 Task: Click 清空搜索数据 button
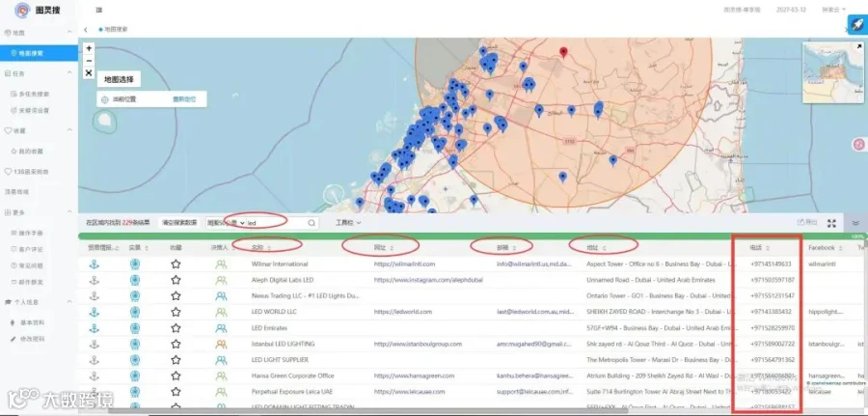(179, 223)
